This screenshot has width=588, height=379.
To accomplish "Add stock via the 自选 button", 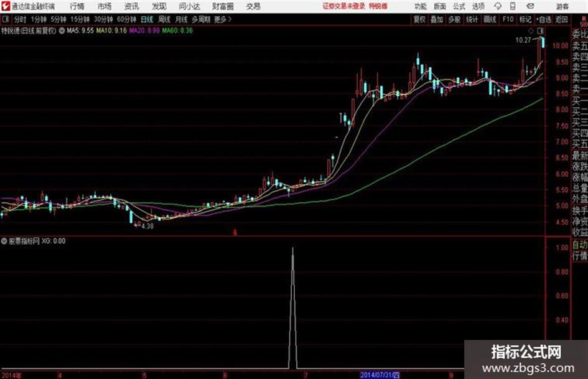I will [544, 19].
